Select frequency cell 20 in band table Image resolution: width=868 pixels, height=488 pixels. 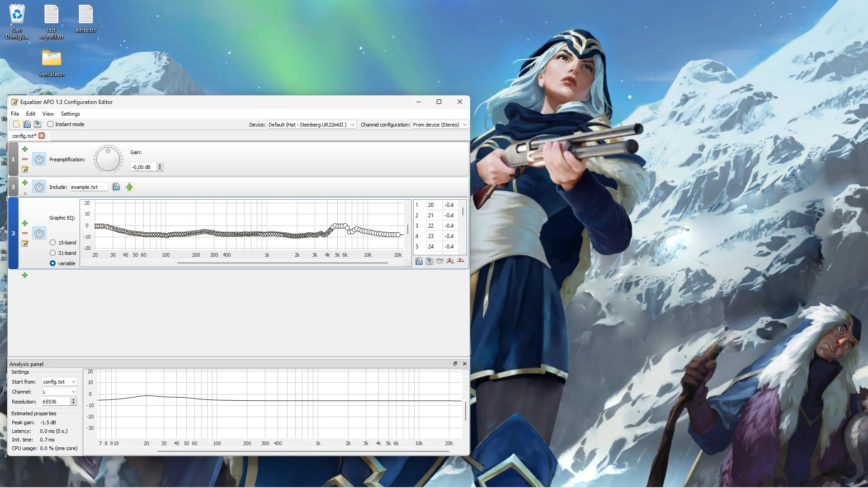tap(434, 205)
